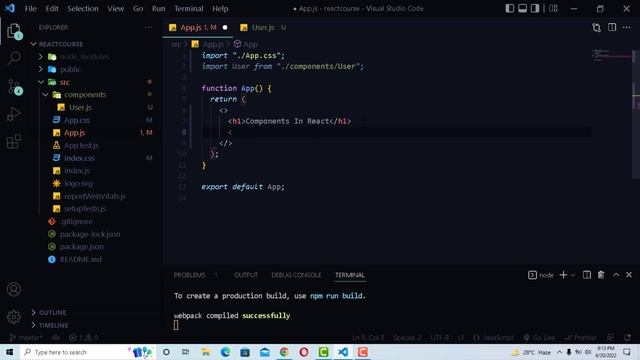
Task: Open the Run and Debug view
Action: tap(13, 114)
